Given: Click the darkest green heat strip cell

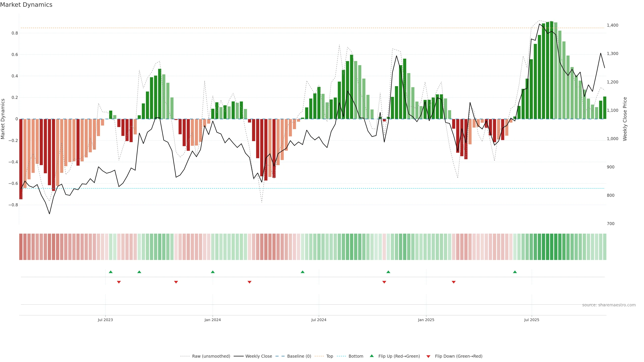Looking at the screenshot, I should click(551, 247).
